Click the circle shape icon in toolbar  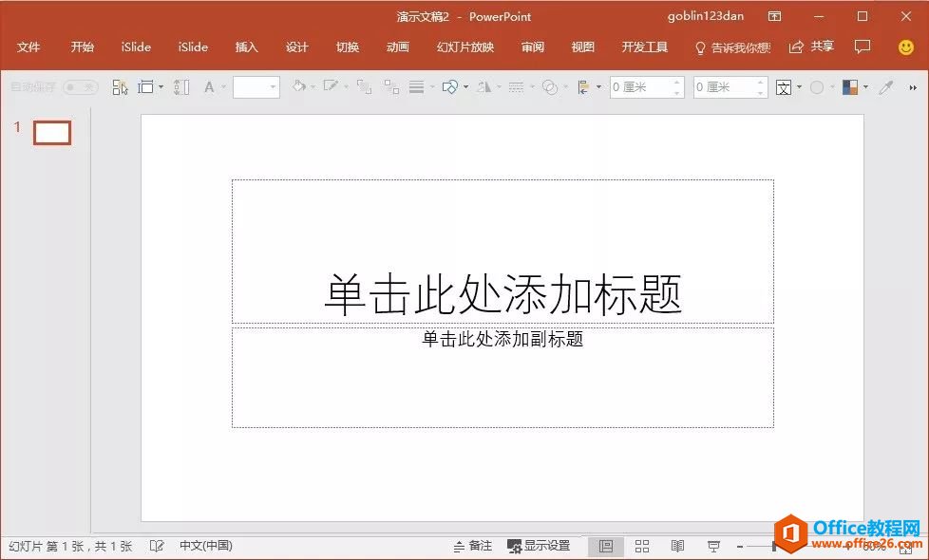(817, 87)
